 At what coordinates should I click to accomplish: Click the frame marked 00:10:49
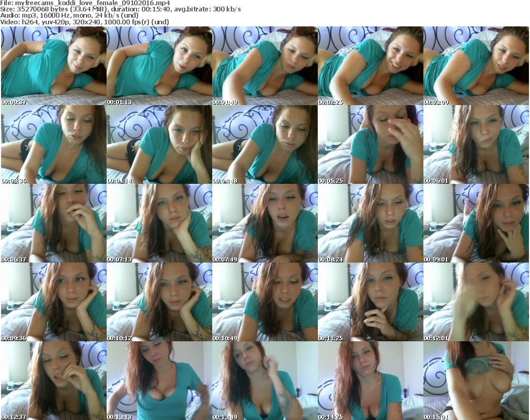pos(264,302)
